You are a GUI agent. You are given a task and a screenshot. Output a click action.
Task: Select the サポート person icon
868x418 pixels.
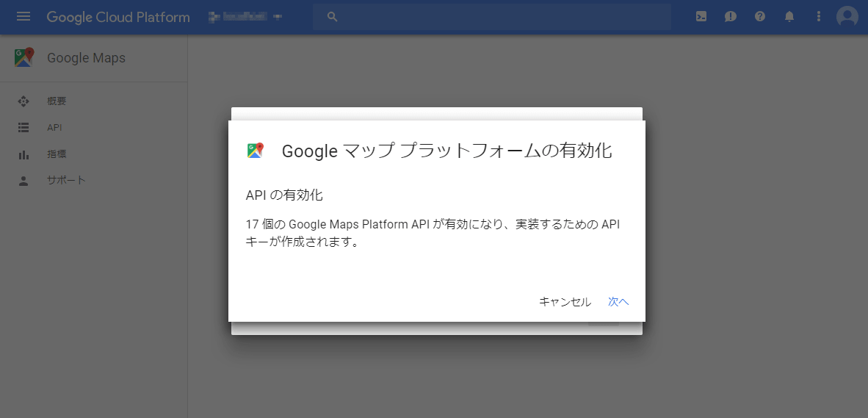point(23,181)
